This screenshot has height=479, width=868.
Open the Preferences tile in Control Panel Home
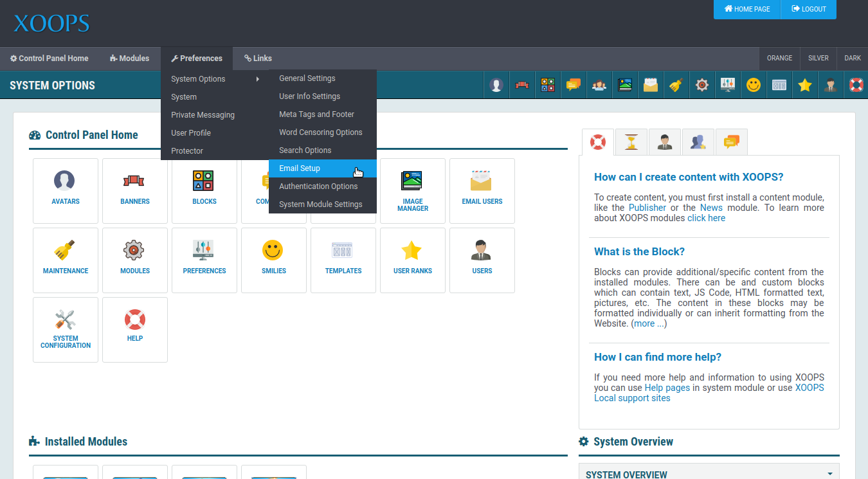click(204, 260)
